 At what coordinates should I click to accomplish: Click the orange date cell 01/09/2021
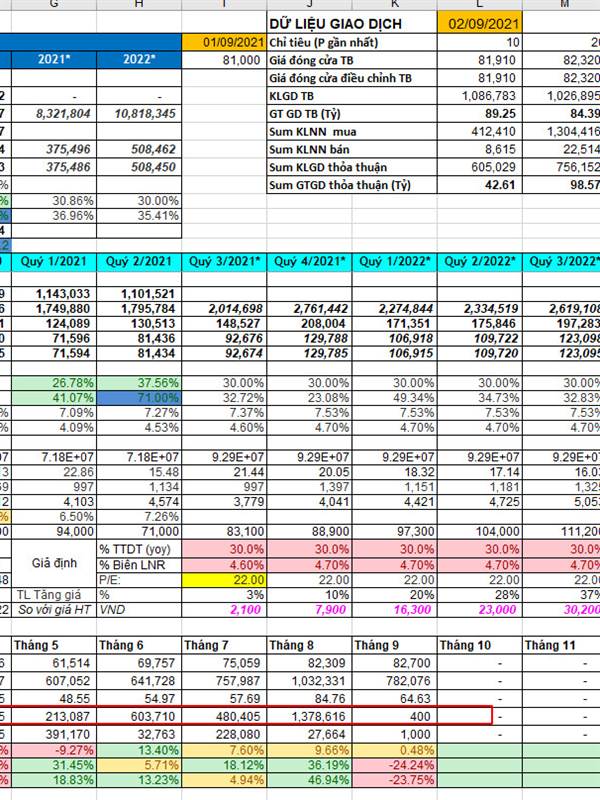(224, 42)
